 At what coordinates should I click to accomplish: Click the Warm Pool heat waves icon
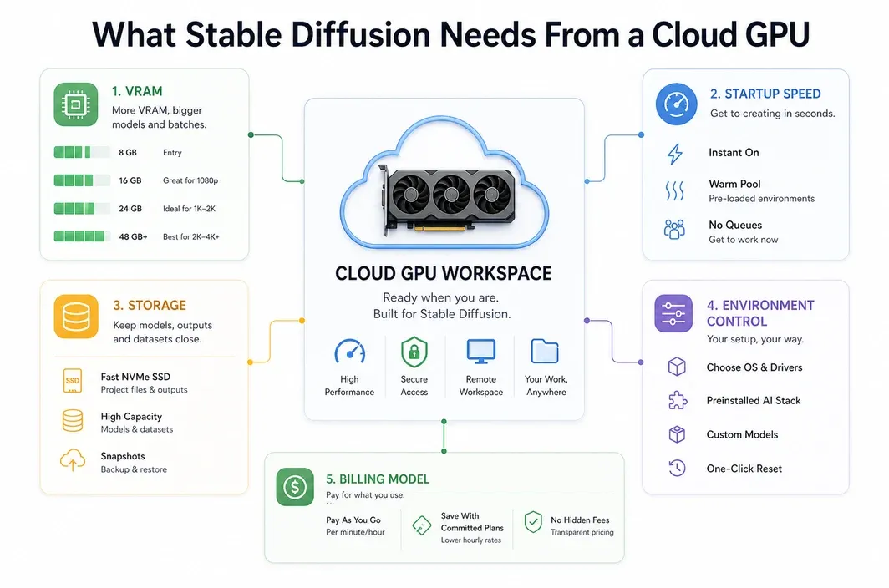[x=675, y=191]
